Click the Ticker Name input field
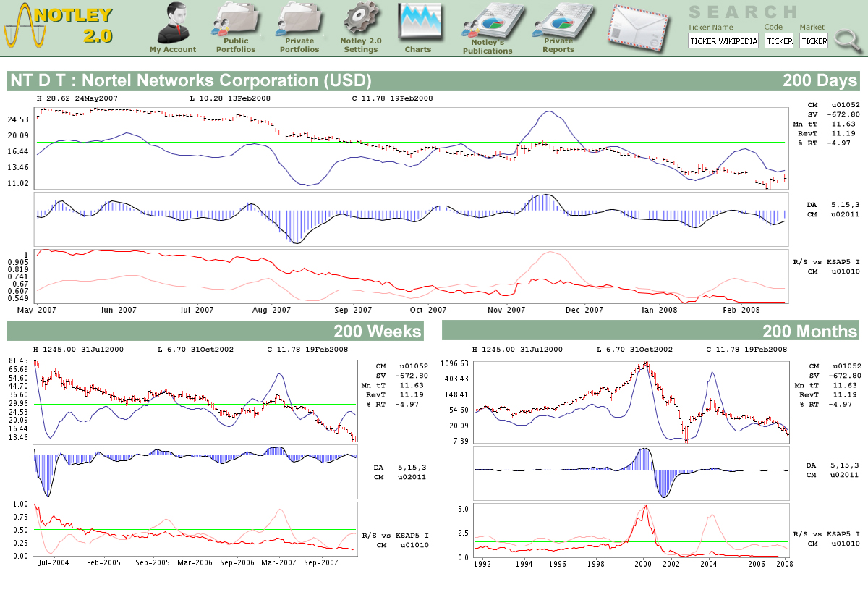The height and width of the screenshot is (608, 868). 723,41
